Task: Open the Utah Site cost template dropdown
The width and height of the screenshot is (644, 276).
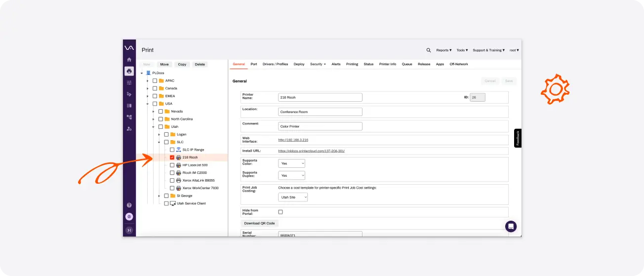Action: pos(293,197)
